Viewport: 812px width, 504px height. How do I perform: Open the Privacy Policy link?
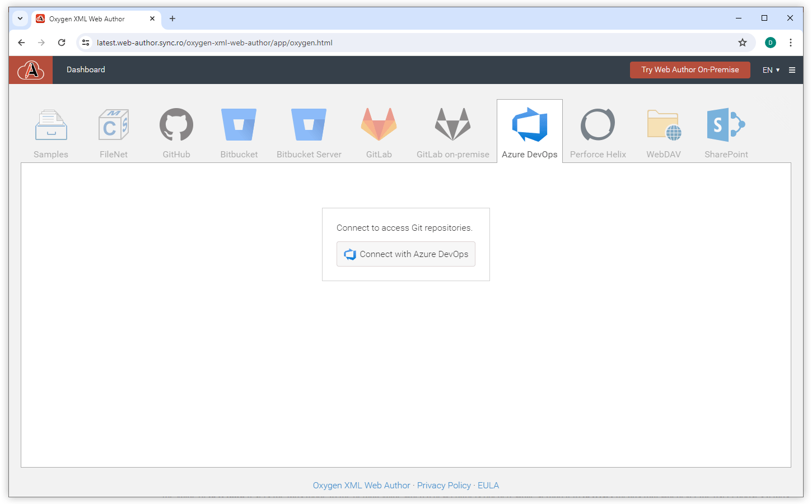(x=444, y=486)
